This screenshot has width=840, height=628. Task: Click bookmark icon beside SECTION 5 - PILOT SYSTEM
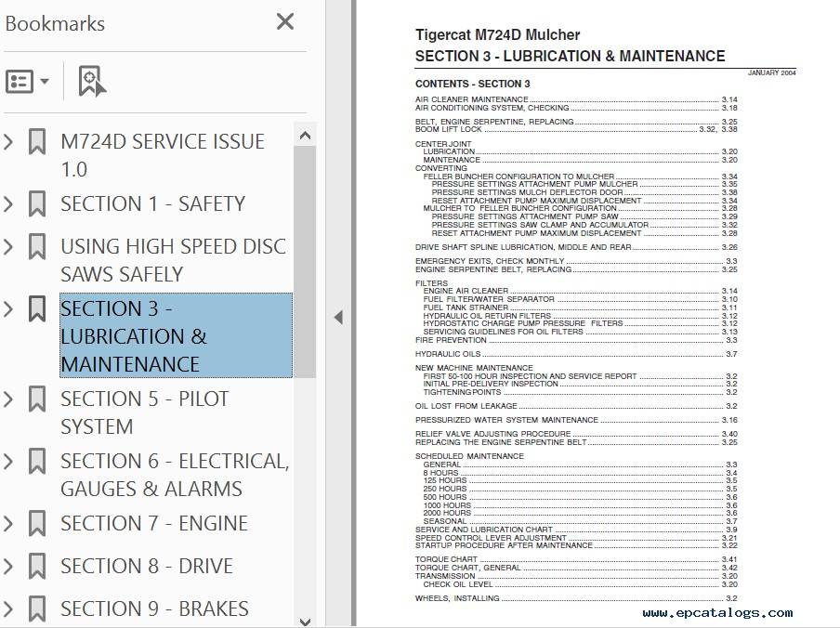click(x=37, y=399)
